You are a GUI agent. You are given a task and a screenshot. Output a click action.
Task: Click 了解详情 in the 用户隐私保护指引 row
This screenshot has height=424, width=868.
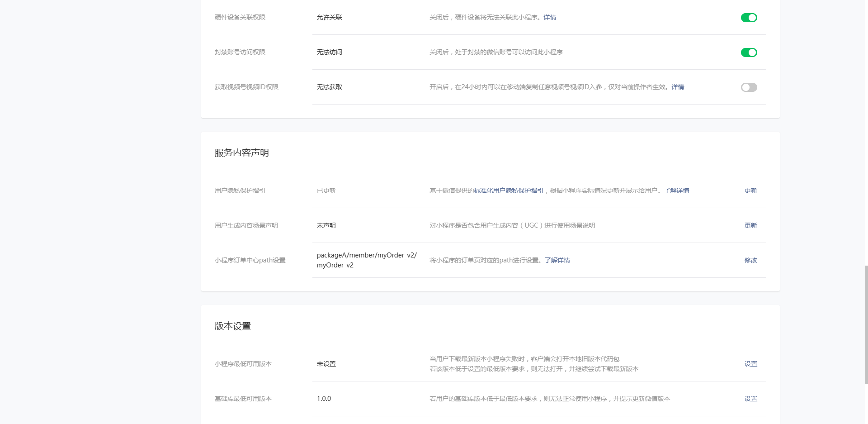pyautogui.click(x=676, y=191)
